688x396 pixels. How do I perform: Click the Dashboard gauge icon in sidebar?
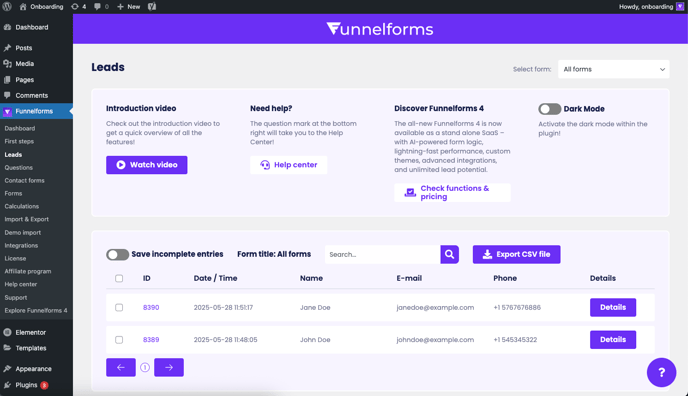pos(7,27)
